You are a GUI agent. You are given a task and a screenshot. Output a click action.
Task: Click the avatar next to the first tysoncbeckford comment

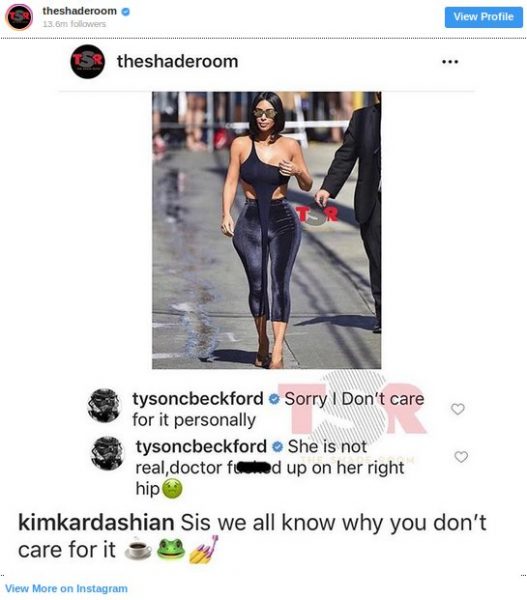pyautogui.click(x=104, y=406)
